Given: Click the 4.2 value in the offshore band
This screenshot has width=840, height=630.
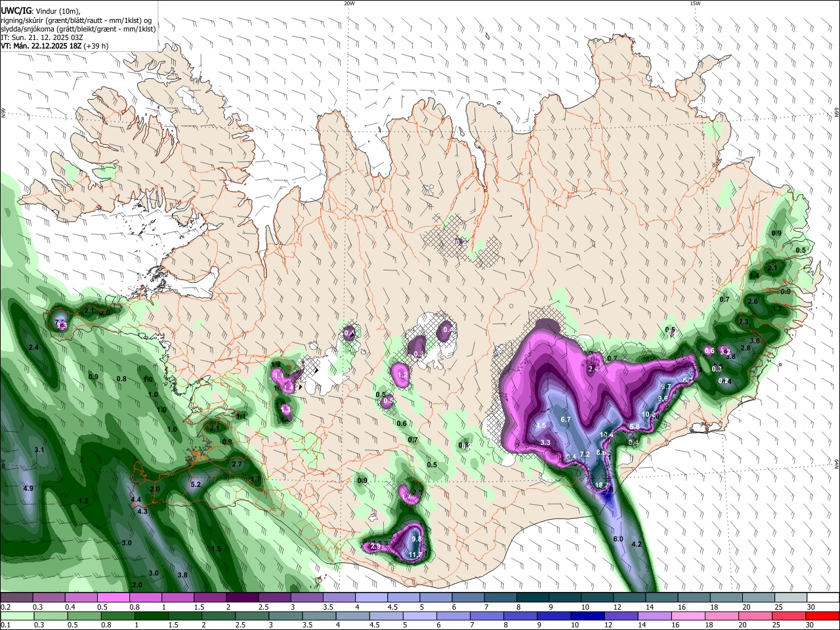Looking at the screenshot, I should [x=636, y=544].
